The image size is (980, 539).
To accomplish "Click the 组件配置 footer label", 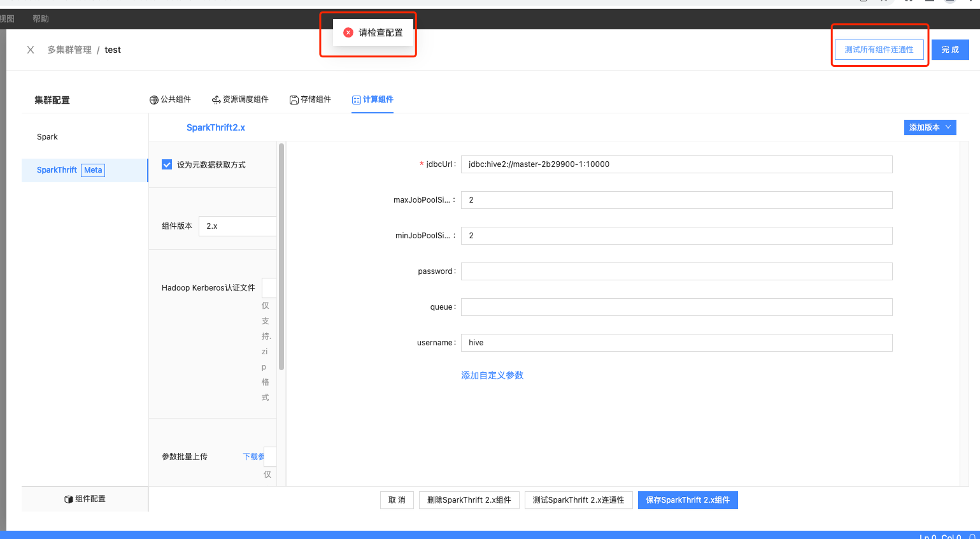I will (90, 499).
